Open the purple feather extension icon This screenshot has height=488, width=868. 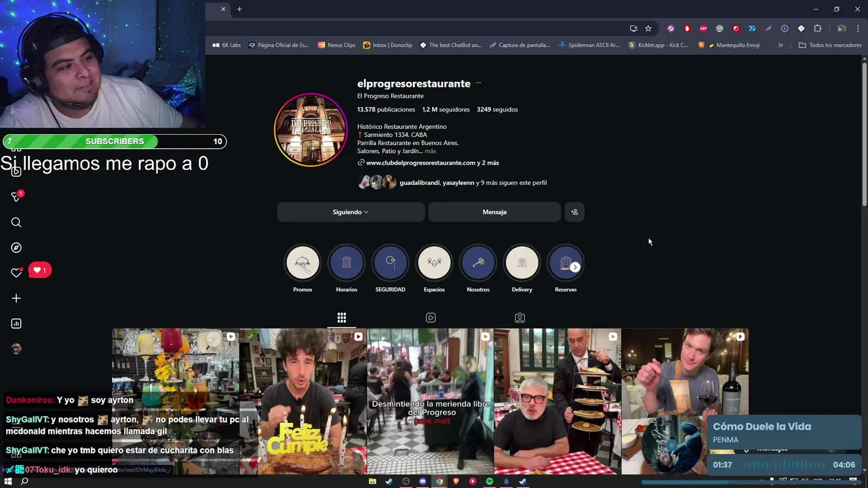coord(768,28)
